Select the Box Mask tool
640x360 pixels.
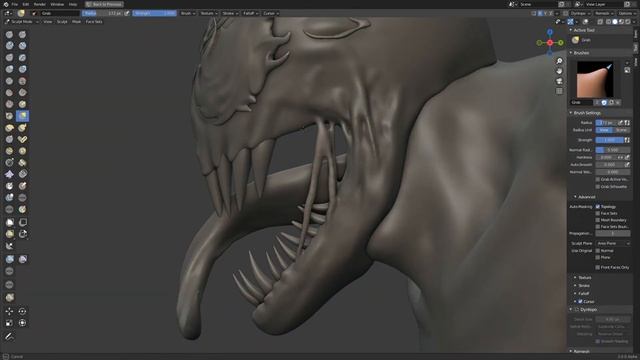click(9, 222)
